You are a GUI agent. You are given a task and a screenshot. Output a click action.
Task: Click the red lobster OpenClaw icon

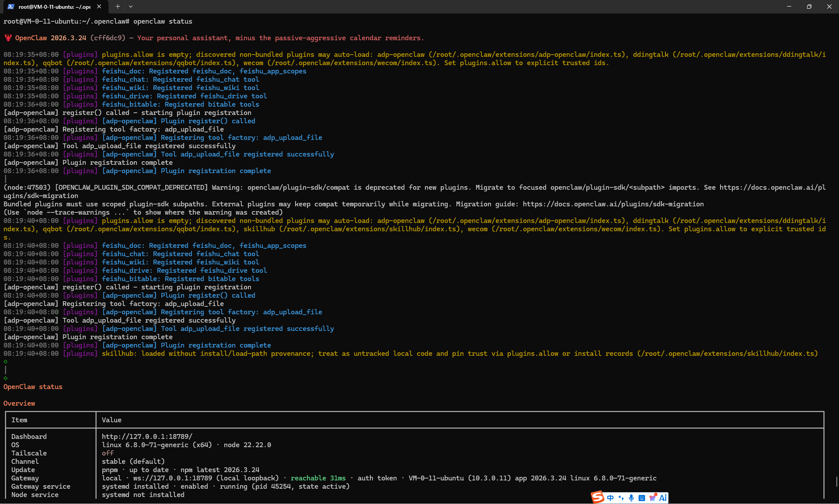[x=8, y=38]
